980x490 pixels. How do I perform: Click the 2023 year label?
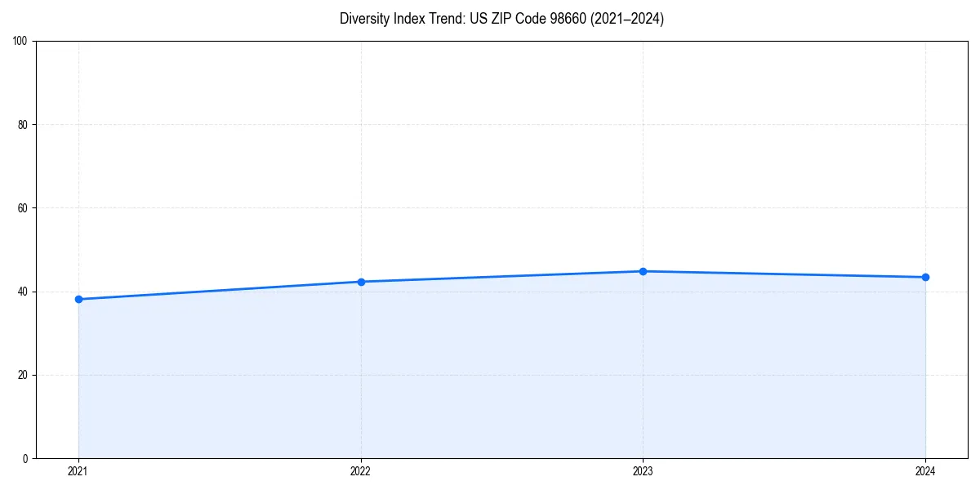[644, 471]
